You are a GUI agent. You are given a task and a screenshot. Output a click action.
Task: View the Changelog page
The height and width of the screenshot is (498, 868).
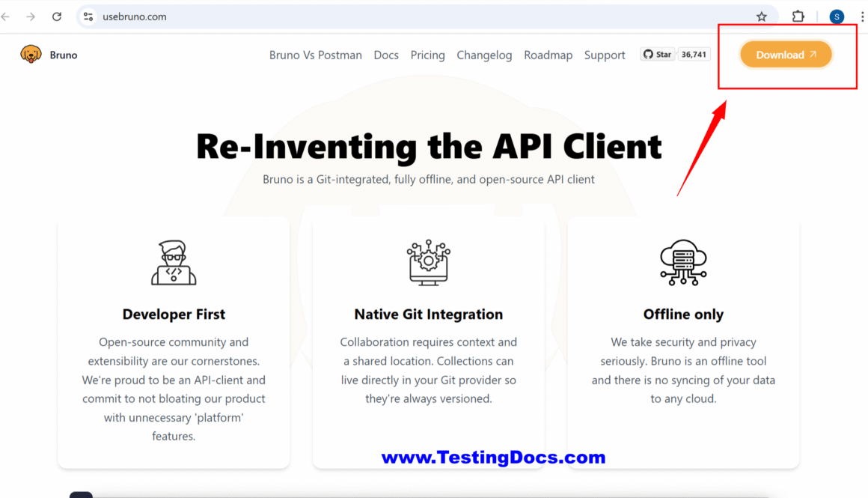pos(484,55)
